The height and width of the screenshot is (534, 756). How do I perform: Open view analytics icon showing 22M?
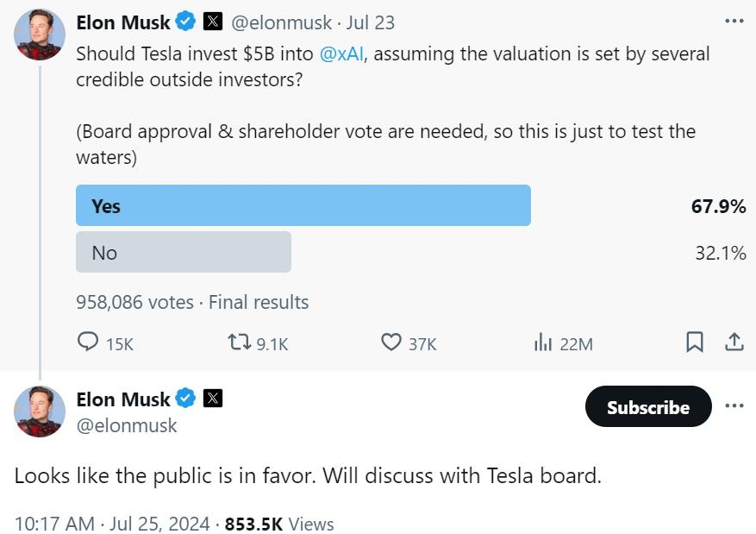click(542, 342)
